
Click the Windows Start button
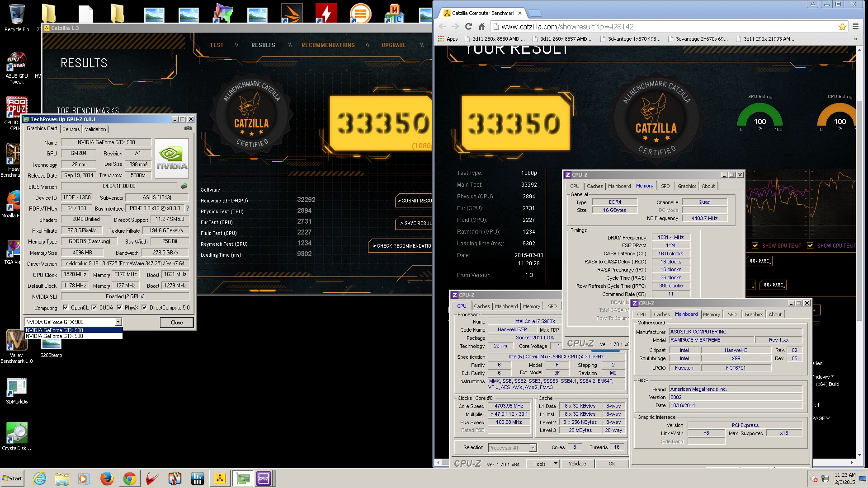click(x=13, y=479)
